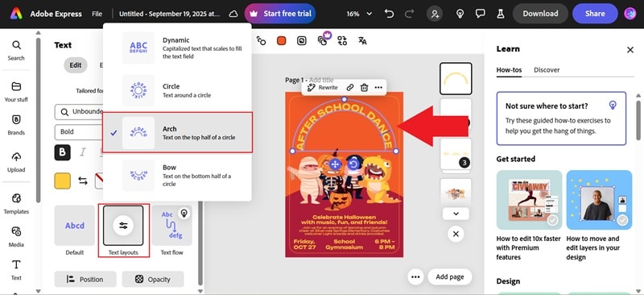Click the Rewrite button

pyautogui.click(x=323, y=88)
